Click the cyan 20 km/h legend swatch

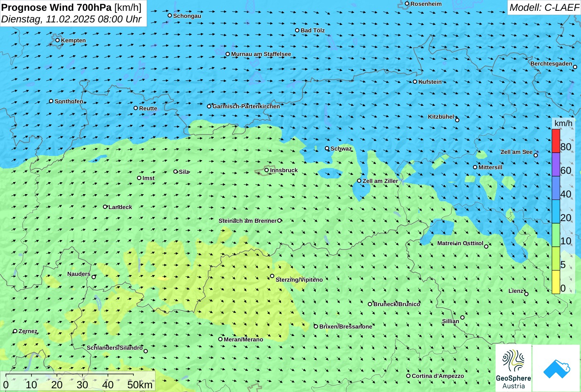pos(556,212)
